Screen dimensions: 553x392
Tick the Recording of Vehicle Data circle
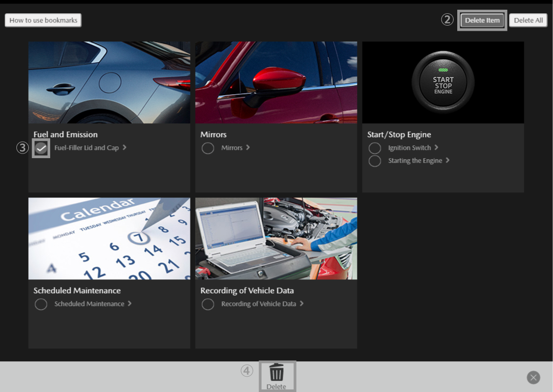[208, 304]
